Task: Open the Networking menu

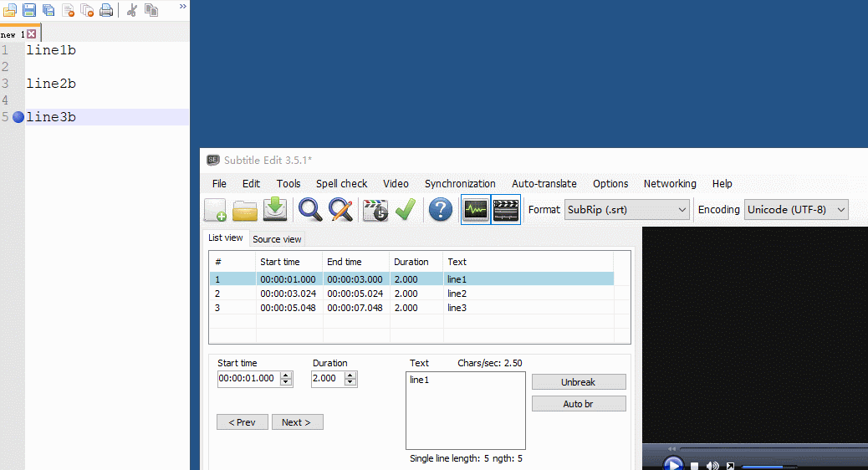Action: (670, 184)
